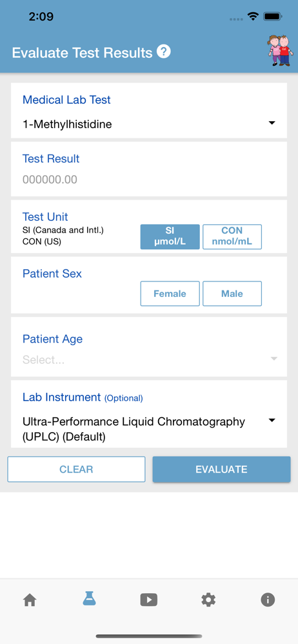Tap the two children logo image
298x644 pixels.
pyautogui.click(x=280, y=50)
